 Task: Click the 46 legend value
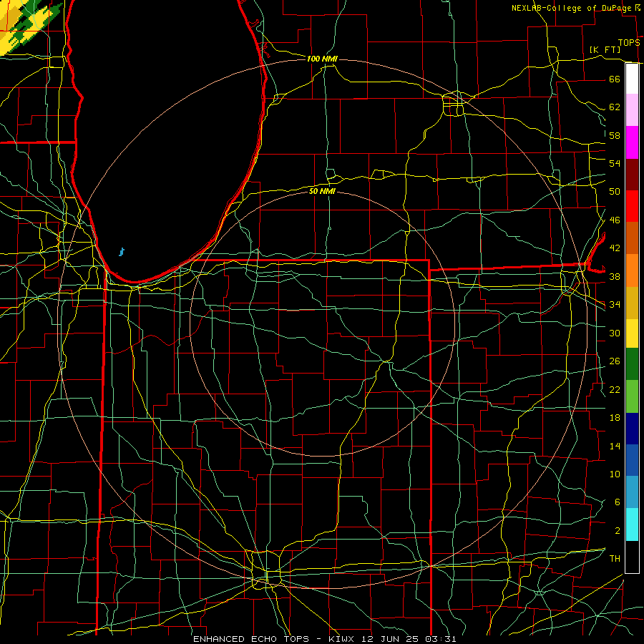615,220
